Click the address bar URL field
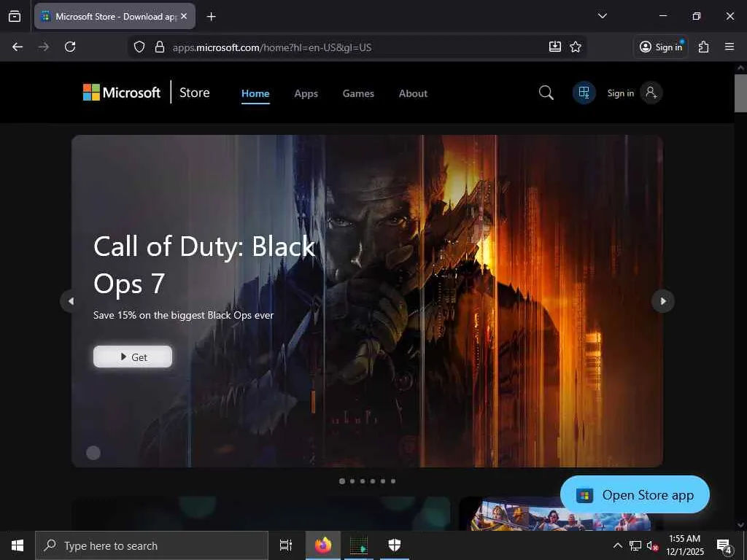The image size is (747, 560). [357, 47]
